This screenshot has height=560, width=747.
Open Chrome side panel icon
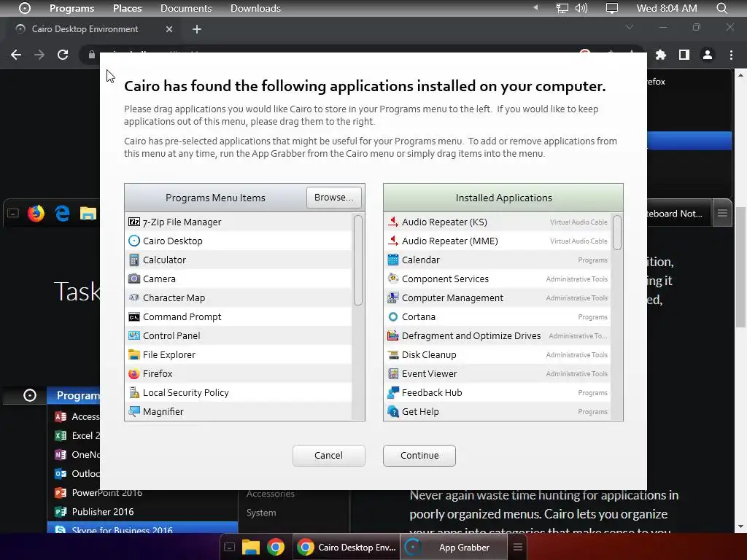point(684,55)
